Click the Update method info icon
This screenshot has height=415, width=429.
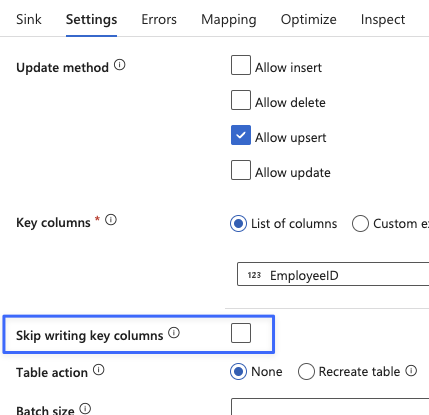point(120,65)
